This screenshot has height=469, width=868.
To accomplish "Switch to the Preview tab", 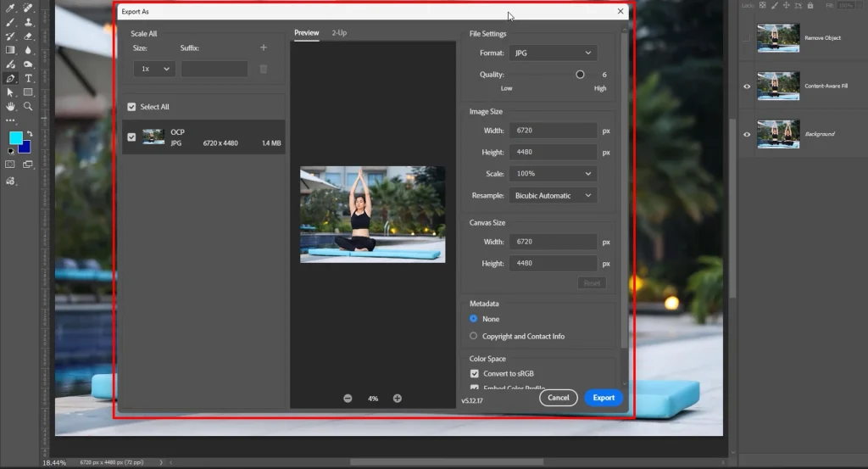I will coord(307,33).
